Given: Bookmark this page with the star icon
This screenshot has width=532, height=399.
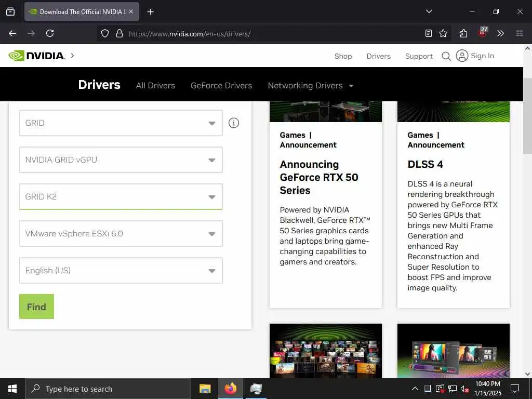Looking at the screenshot, I should (x=443, y=33).
